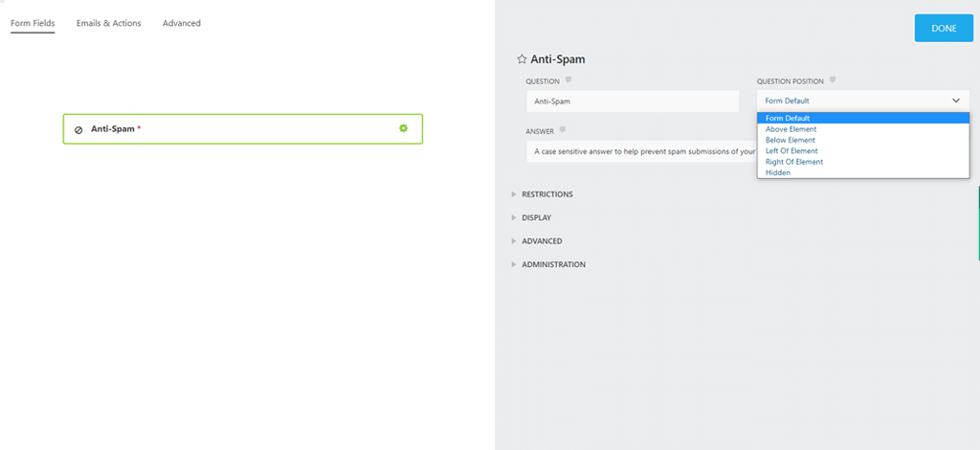
Task: Expand the RESTRICTIONS section
Action: (546, 194)
